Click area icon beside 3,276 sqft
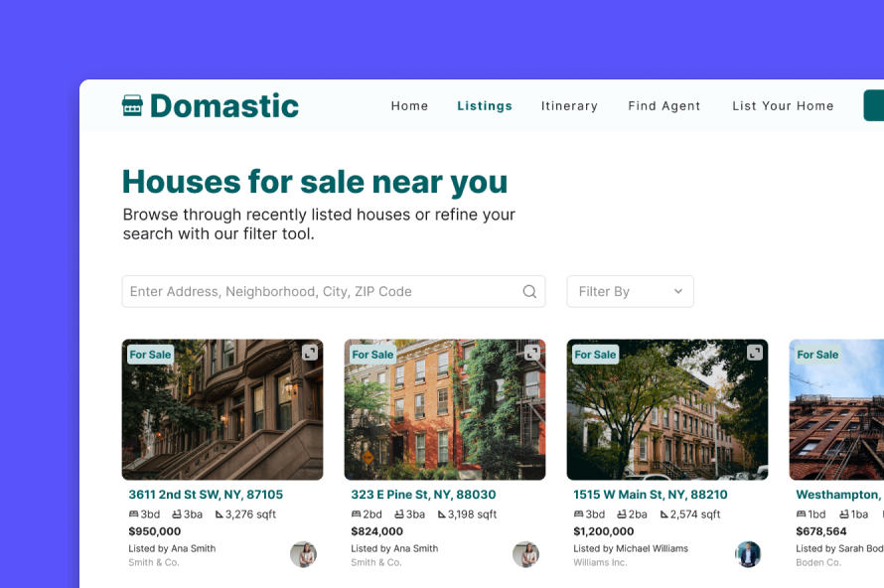The width and height of the screenshot is (884, 588). point(220,514)
